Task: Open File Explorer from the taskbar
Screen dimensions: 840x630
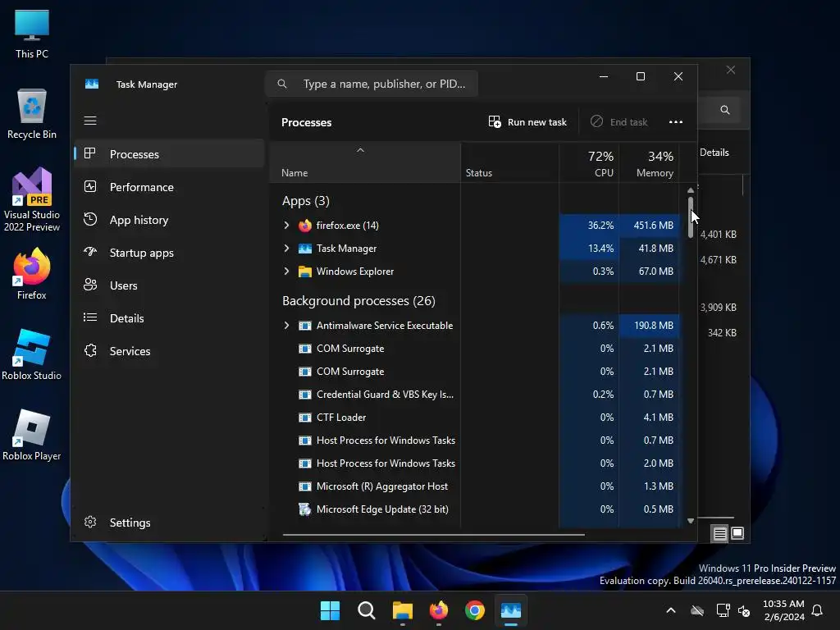Action: point(402,610)
